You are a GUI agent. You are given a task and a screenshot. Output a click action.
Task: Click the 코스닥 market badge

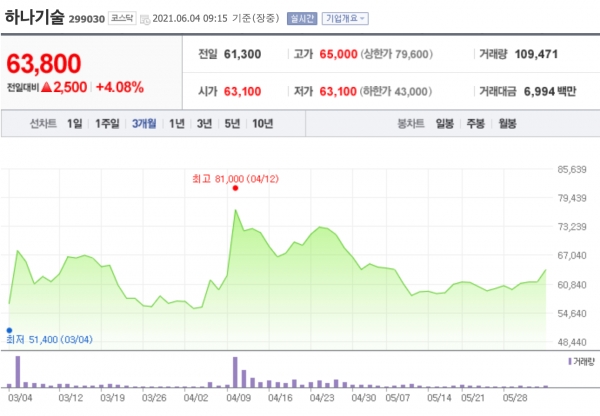[x=122, y=18]
